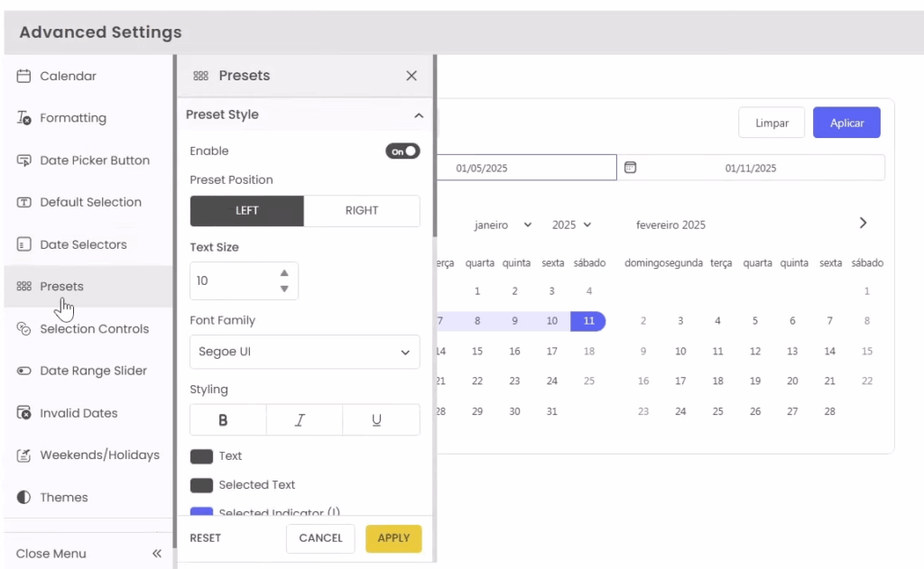
Task: Click the Text Size input field
Action: tap(244, 281)
